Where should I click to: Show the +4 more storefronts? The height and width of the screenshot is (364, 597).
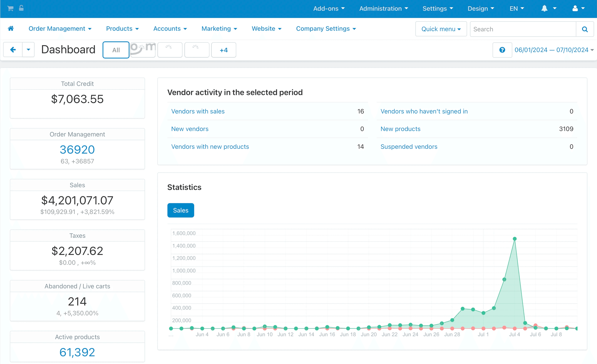(x=224, y=50)
